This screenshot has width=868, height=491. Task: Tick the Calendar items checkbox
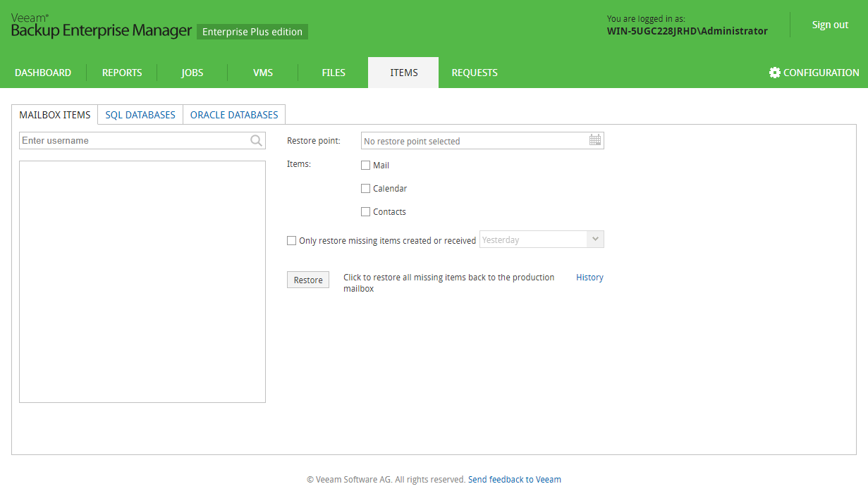click(365, 189)
